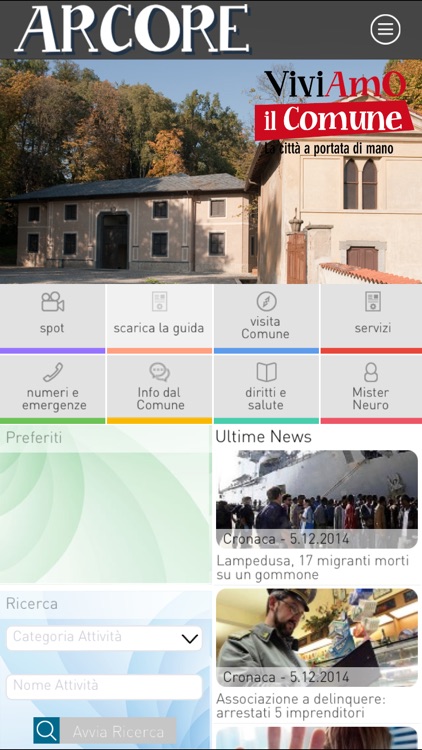Select the Ricerca section title
This screenshot has height=750, width=422.
tap(32, 604)
